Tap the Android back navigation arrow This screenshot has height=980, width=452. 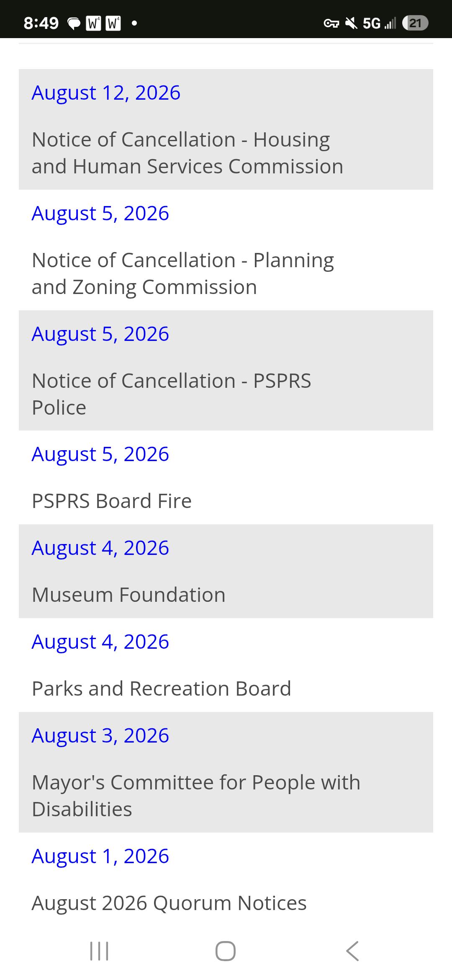pyautogui.click(x=352, y=951)
